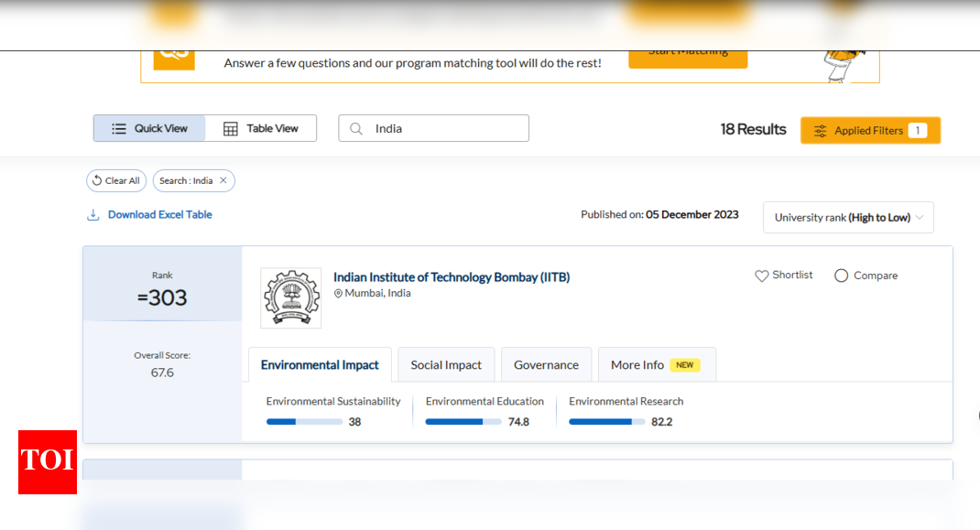The width and height of the screenshot is (980, 530).
Task: Open the Applied Filters panel
Action: tap(870, 131)
